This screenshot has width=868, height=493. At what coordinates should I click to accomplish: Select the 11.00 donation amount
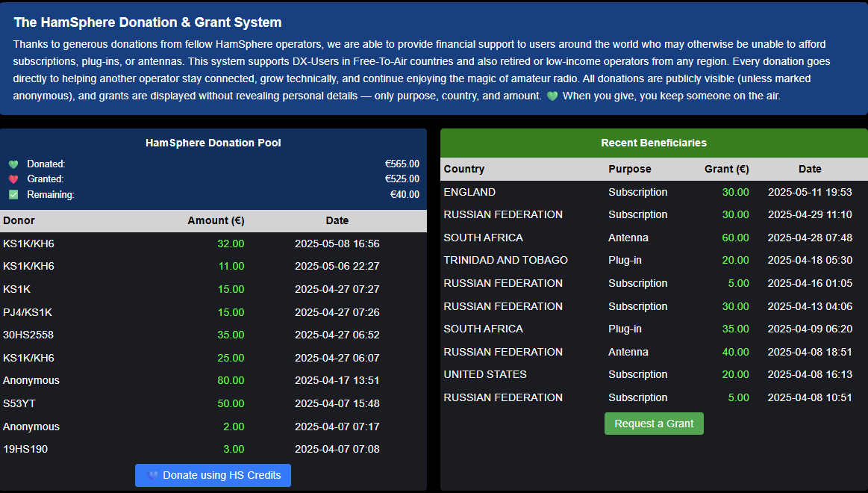(231, 267)
